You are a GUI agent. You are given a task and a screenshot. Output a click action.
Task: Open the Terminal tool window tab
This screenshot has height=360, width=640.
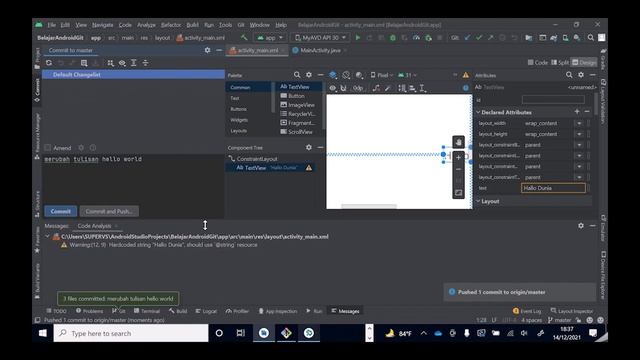click(x=147, y=311)
